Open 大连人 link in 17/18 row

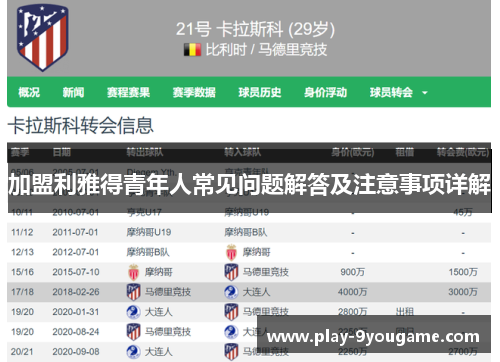click(256, 292)
